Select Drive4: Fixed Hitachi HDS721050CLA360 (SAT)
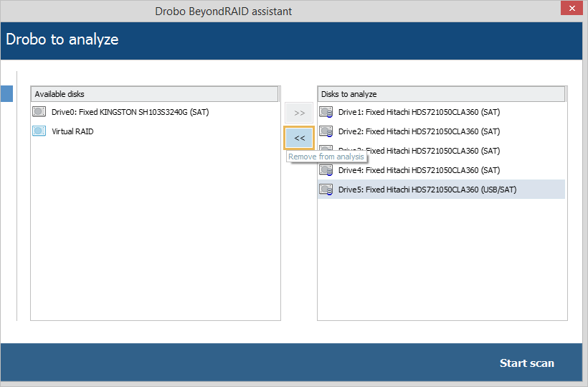This screenshot has height=387, width=588. [x=441, y=170]
